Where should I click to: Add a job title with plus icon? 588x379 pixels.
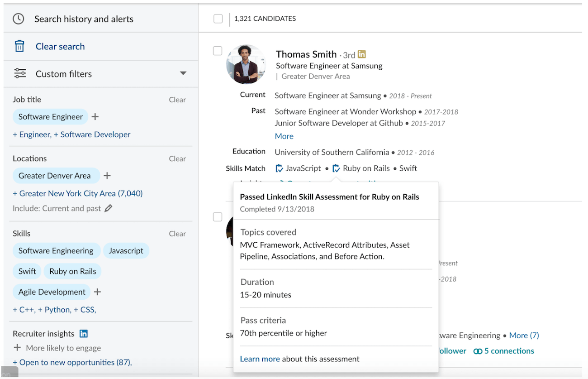click(95, 117)
